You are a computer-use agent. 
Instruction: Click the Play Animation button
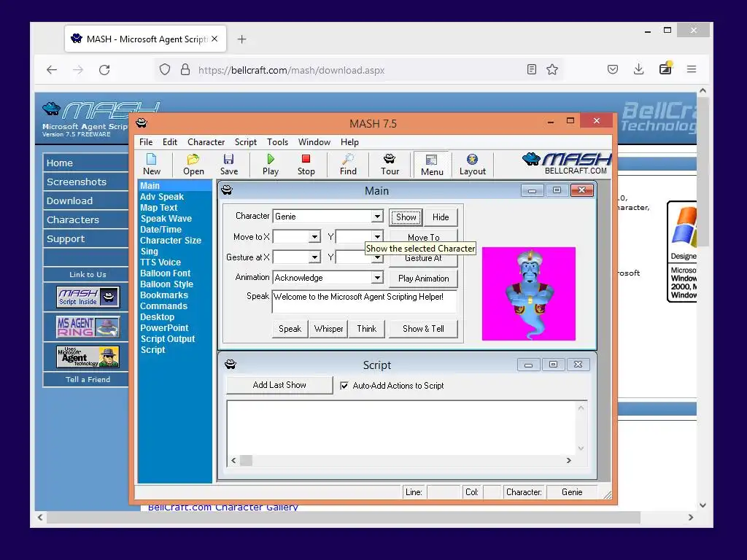coord(424,279)
